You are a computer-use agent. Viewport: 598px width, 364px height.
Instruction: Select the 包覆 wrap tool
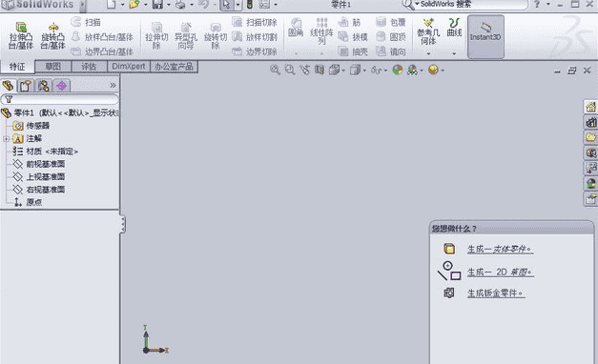[390, 22]
